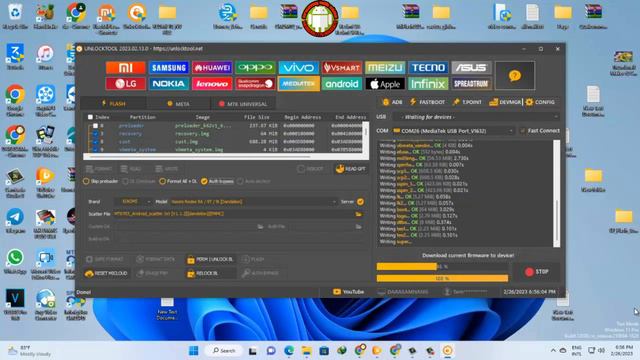
Task: Click the lower 100% progress bar
Action: (x=442, y=278)
